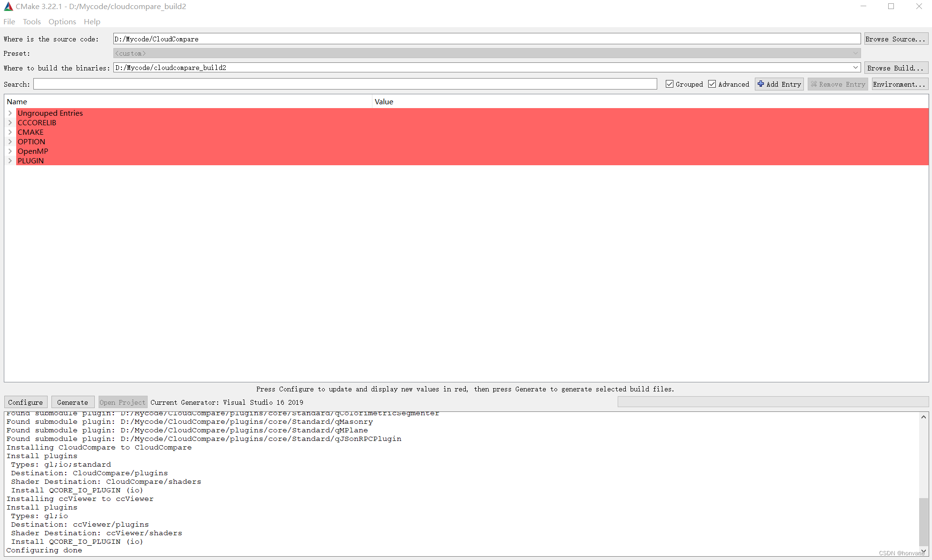The image size is (932, 560).
Task: Expand the PLUGIN group
Action: tap(10, 161)
